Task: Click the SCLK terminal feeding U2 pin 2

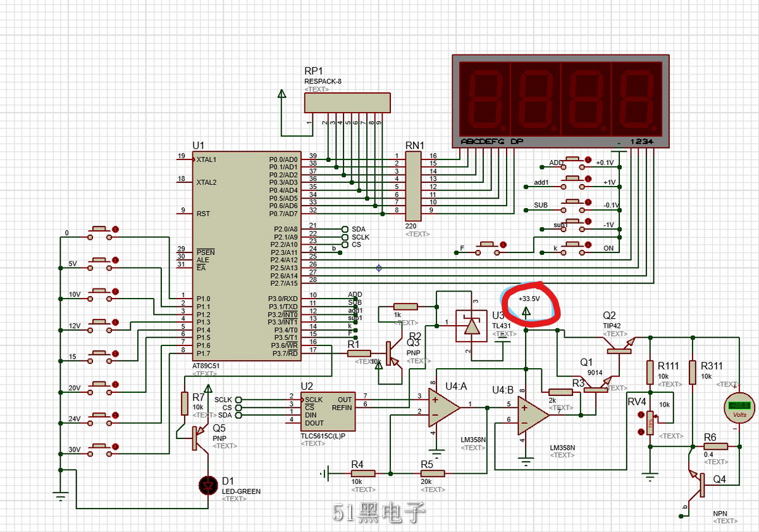Action: [x=238, y=400]
